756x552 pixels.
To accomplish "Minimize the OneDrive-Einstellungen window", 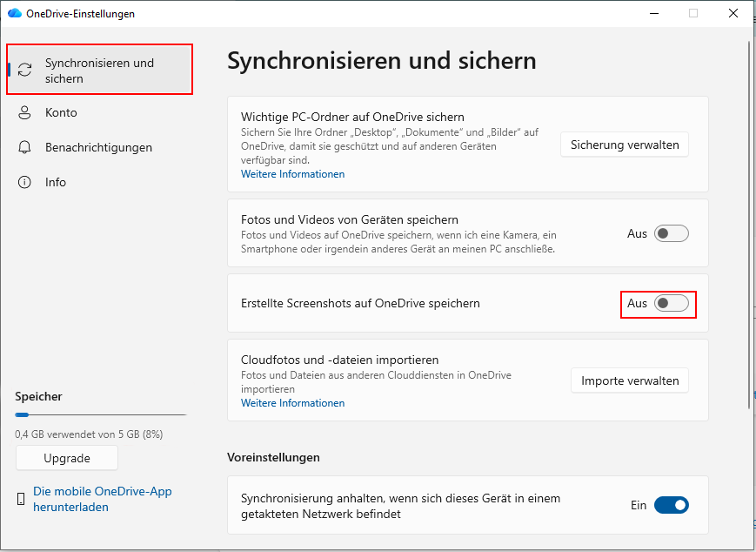I will tap(654, 14).
